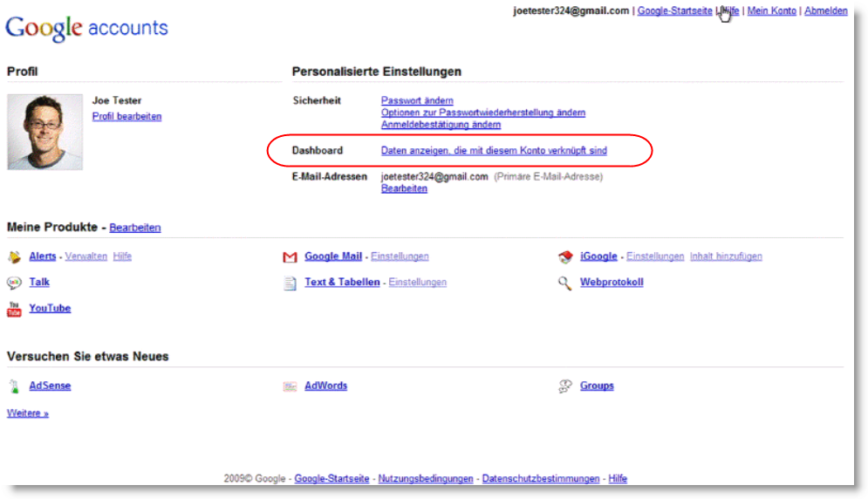Click the YouTube logo icon
This screenshot has width=868, height=499.
14,309
